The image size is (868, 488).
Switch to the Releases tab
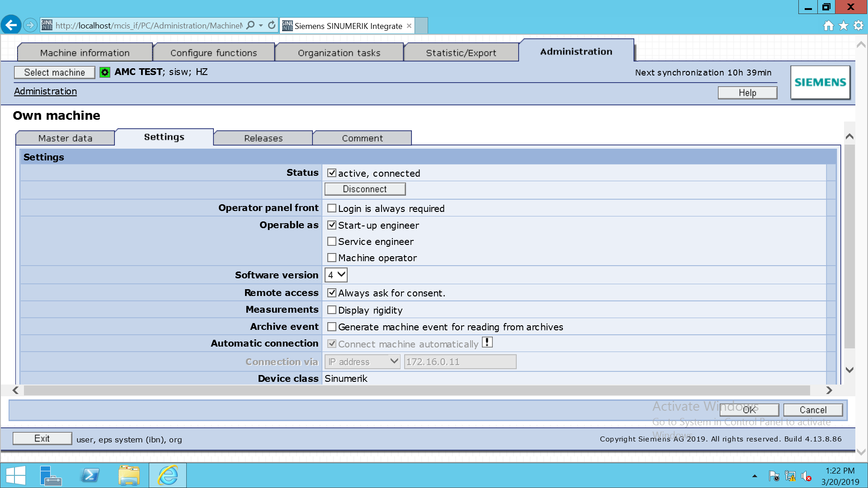click(263, 138)
